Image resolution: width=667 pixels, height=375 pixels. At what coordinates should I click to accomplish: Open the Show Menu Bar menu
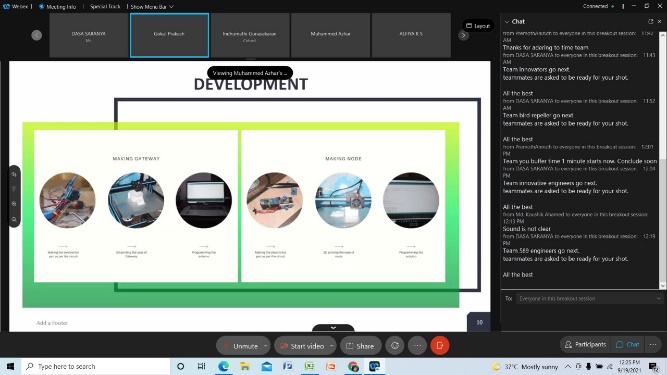coord(152,7)
